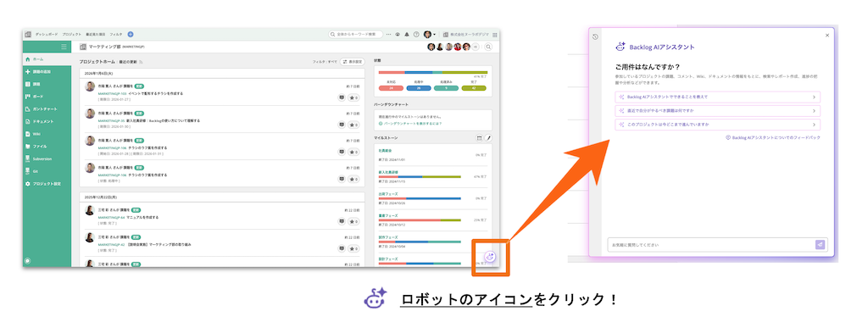The width and height of the screenshot is (868, 317).
Task: Open ドキュメント in the sidebar
Action: coord(47,121)
